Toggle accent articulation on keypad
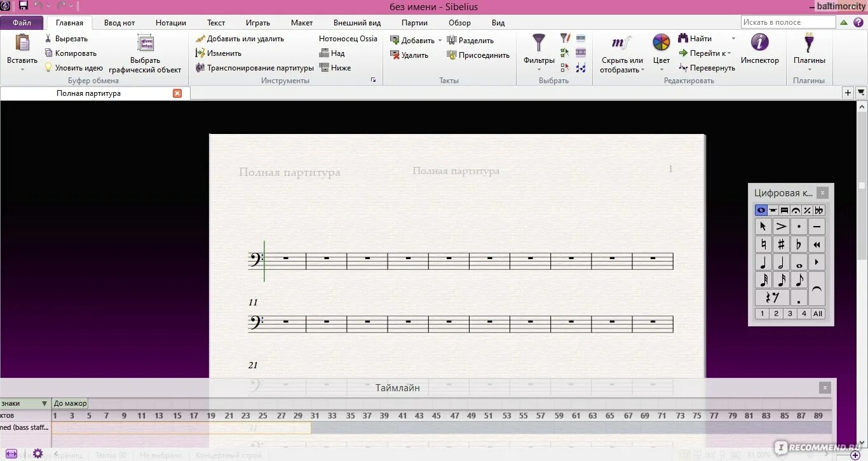Viewport: 868px width, 461px height. (x=781, y=226)
